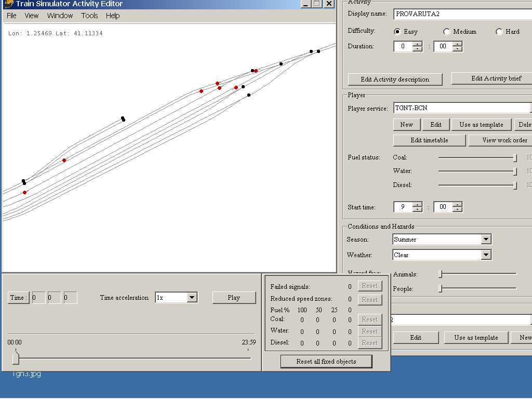
Task: Choose Hard difficulty radio button
Action: coord(499,32)
